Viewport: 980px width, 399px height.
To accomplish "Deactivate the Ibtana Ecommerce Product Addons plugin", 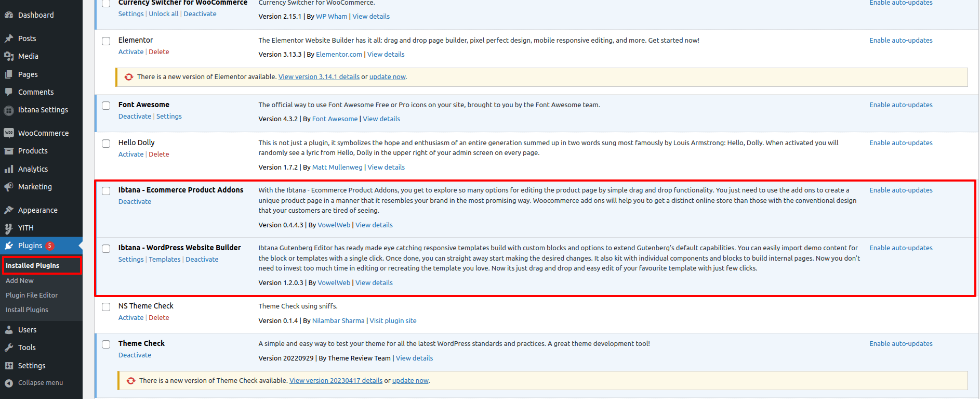I will tap(135, 202).
